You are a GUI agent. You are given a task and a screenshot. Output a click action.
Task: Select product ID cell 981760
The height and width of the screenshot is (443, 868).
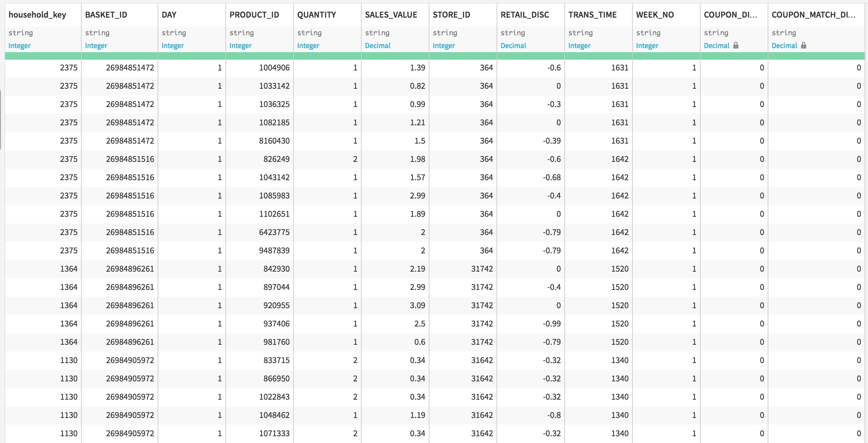[260, 342]
